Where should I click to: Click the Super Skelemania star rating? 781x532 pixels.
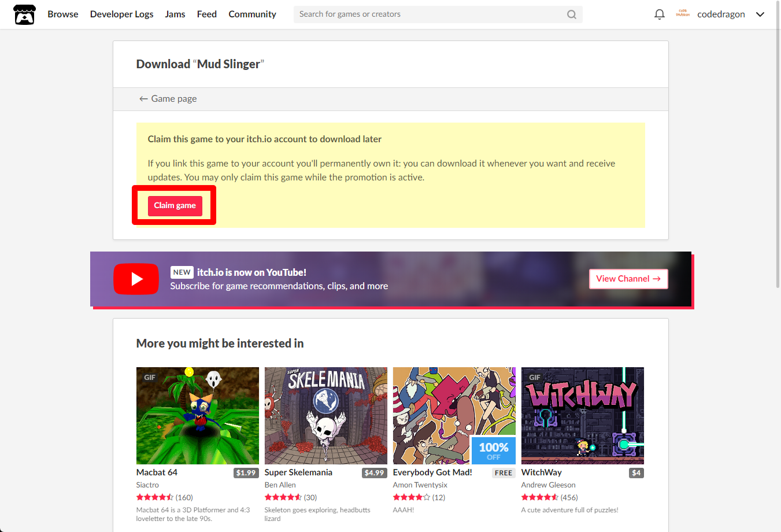[x=283, y=497]
